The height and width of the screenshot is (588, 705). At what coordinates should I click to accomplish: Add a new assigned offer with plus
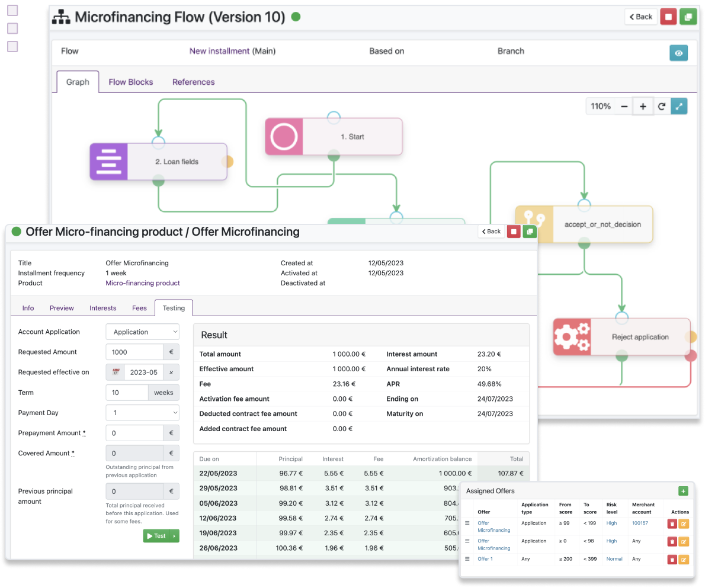coord(682,491)
